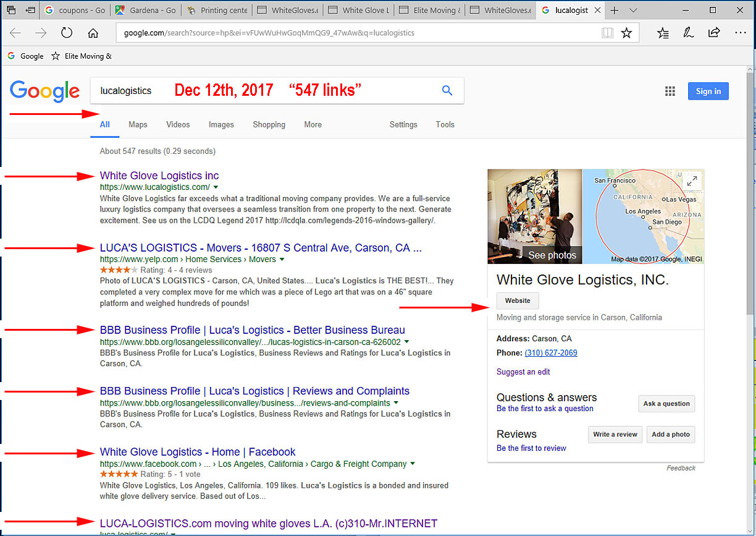Click Be the first to ask a question
Image resolution: width=756 pixels, height=536 pixels.
tap(545, 409)
